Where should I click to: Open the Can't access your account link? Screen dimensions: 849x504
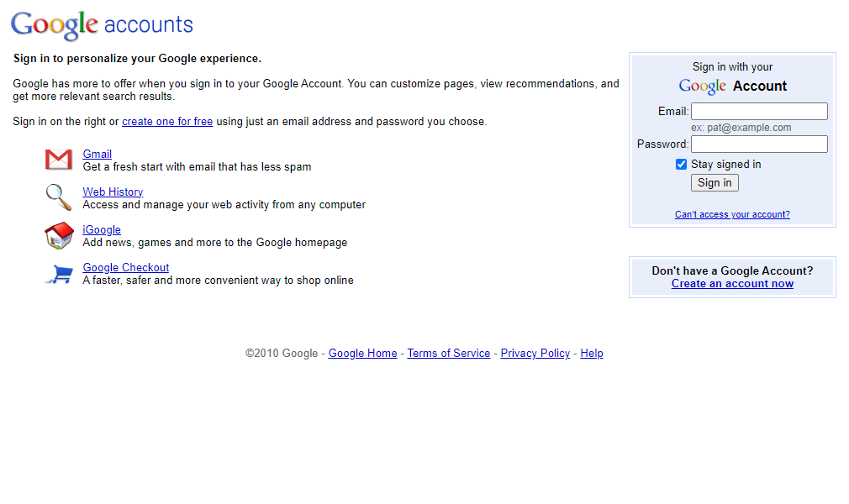[732, 214]
